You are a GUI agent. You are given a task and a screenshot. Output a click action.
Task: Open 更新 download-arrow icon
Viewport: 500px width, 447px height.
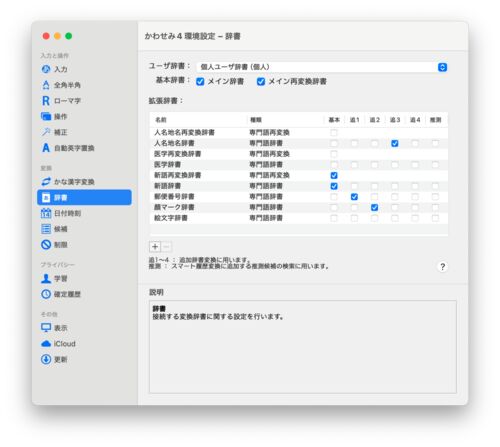coord(46,359)
